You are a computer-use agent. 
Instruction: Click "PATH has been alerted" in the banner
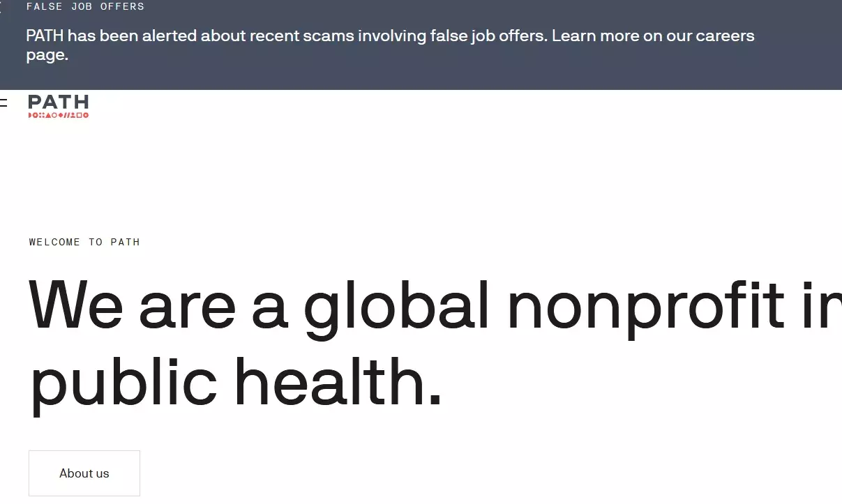[111, 36]
